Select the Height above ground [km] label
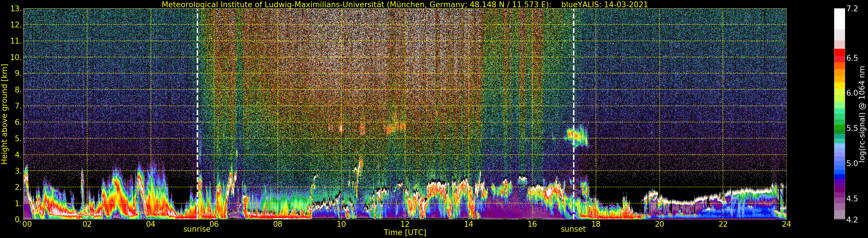 tap(4, 114)
